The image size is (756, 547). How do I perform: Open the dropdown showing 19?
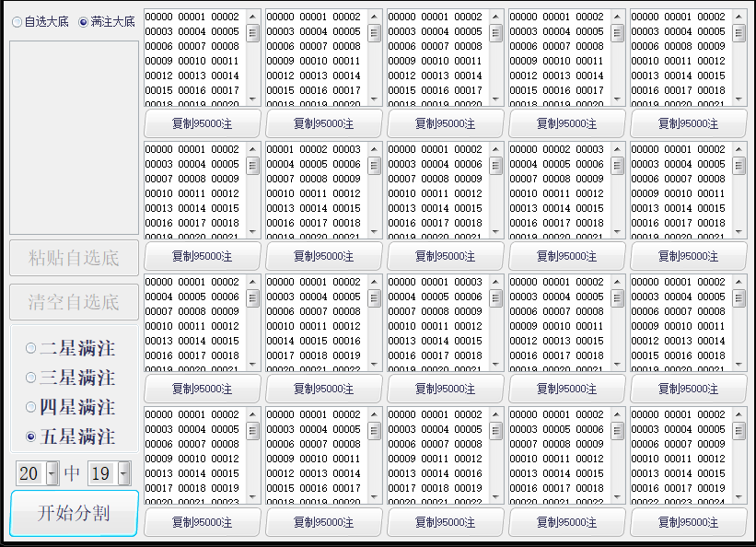pos(123,473)
